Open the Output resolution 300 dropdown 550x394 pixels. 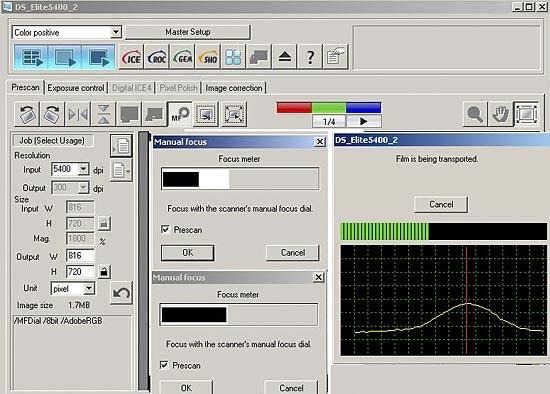(83, 188)
